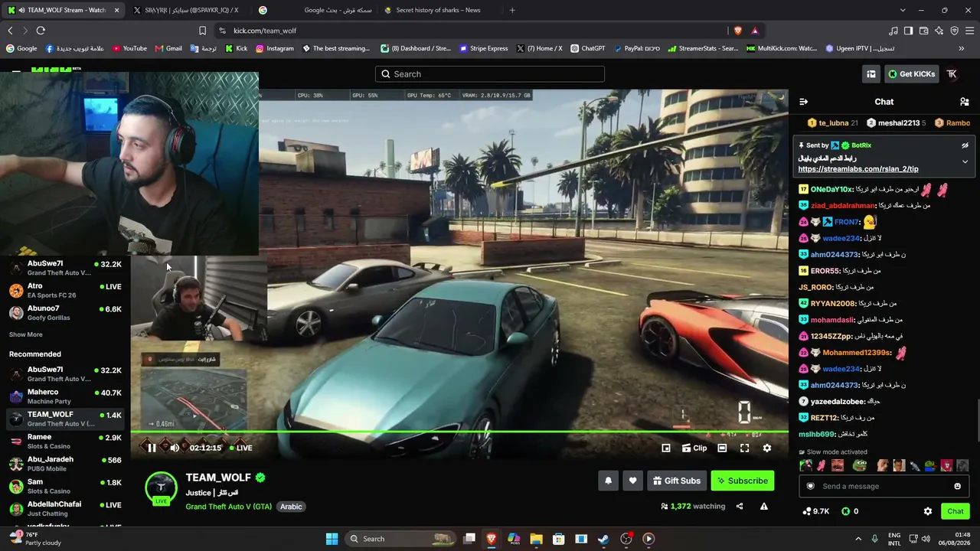This screenshot has height=551, width=980.
Task: Open the Brave main menu
Action: (969, 31)
